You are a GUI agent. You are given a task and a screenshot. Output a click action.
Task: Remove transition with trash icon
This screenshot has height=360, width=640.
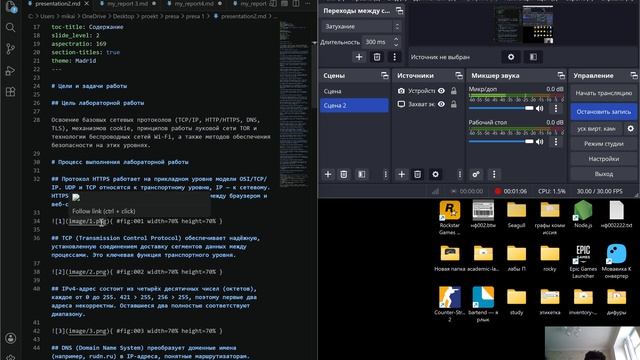pyautogui.click(x=377, y=57)
